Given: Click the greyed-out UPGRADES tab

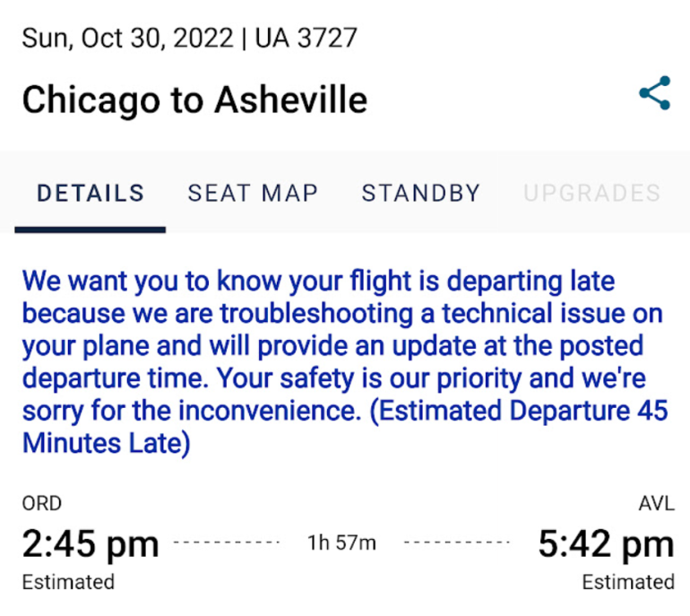Looking at the screenshot, I should pyautogui.click(x=592, y=193).
